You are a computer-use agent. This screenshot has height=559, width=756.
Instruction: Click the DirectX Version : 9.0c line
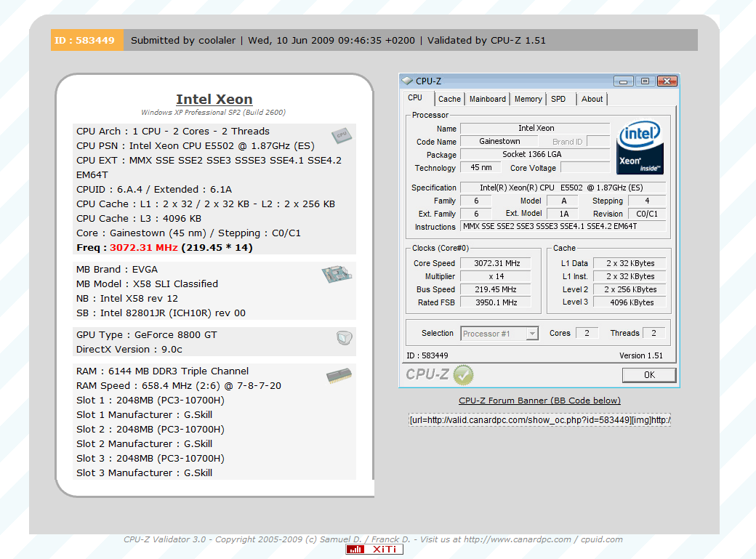point(129,349)
